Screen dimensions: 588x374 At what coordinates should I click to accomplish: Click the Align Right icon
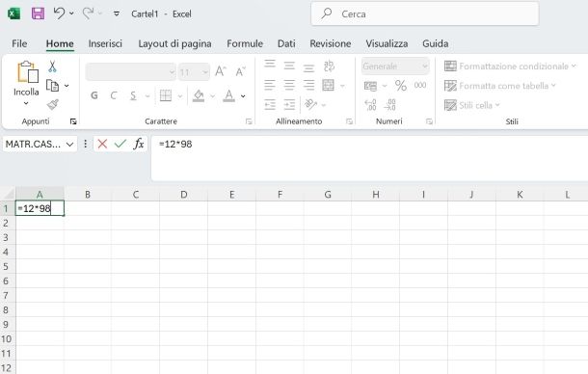308,85
